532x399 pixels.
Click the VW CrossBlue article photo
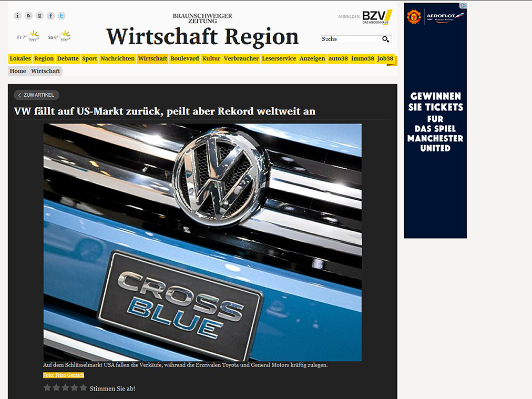tap(202, 242)
